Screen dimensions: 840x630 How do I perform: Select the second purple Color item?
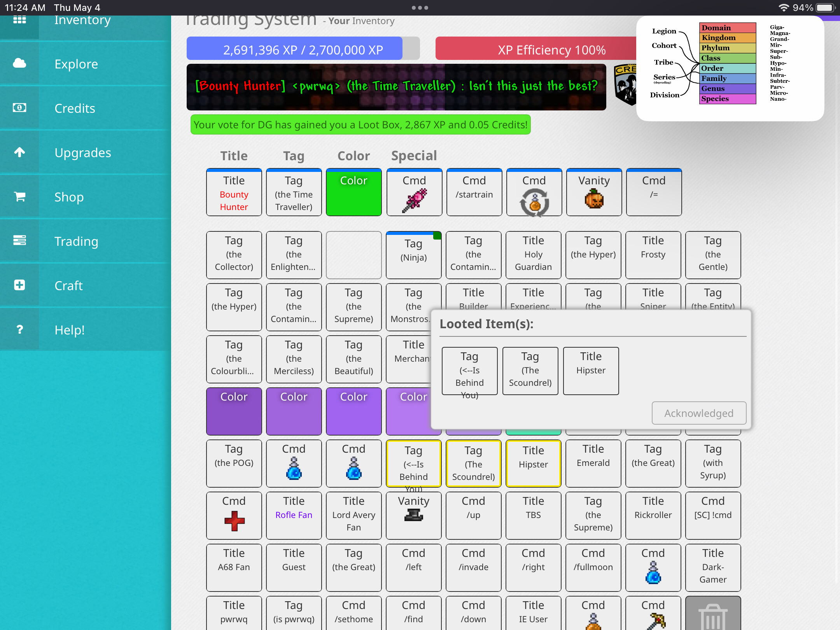294,411
